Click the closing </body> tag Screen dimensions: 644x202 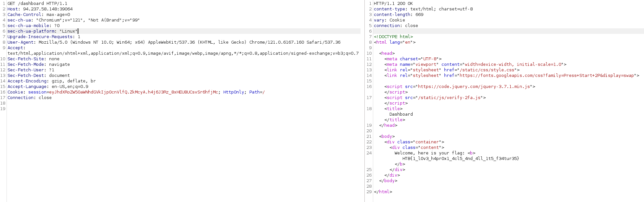click(388, 181)
